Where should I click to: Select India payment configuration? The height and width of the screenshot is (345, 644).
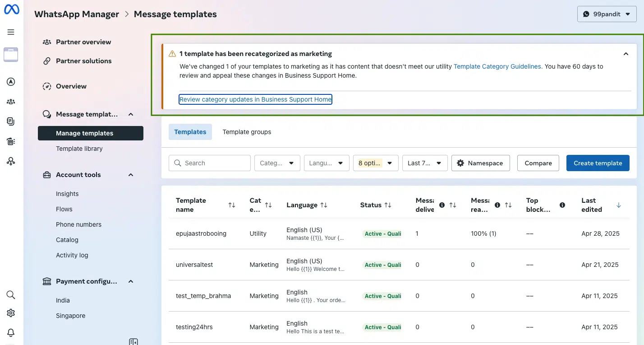(63, 300)
